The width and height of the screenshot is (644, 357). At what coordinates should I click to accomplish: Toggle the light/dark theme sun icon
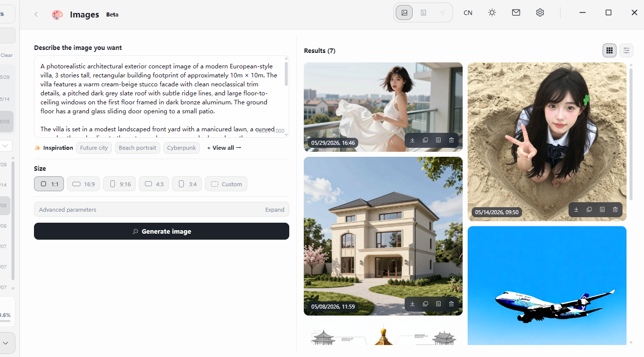point(492,12)
